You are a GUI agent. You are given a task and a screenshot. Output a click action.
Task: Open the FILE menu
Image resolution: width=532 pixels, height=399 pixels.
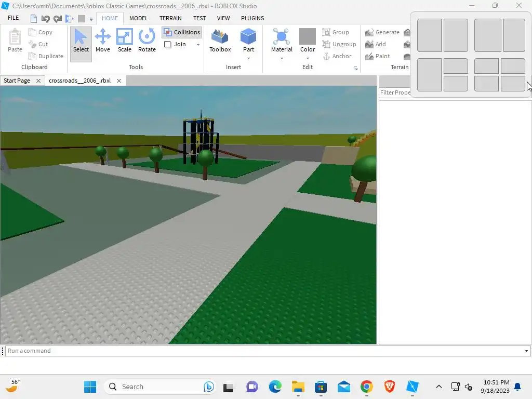pyautogui.click(x=13, y=18)
